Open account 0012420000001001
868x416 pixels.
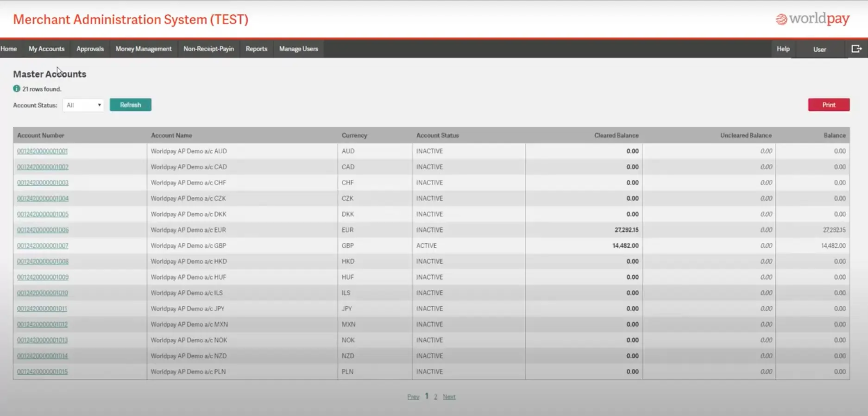[42, 151]
